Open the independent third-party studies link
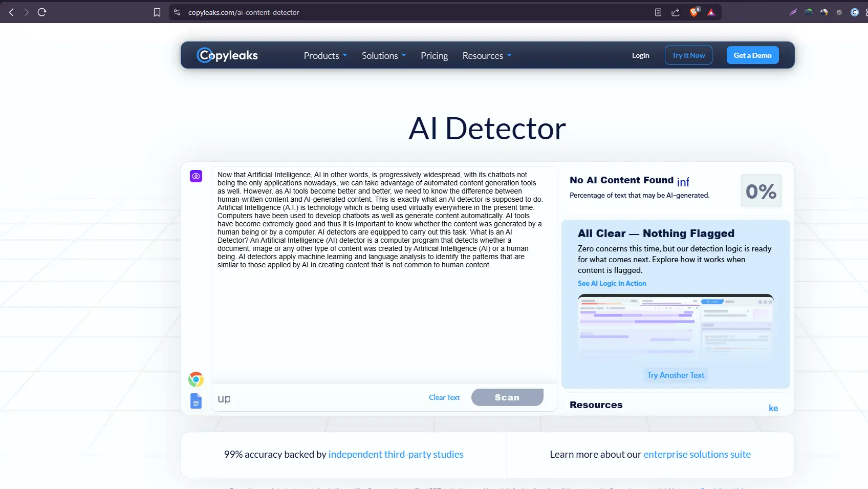 [x=396, y=454]
